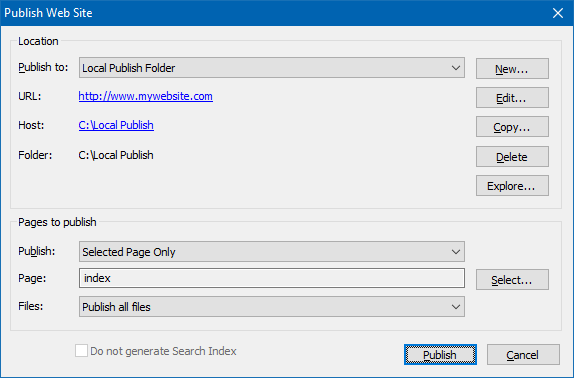Click the Select... page button
Image resolution: width=574 pixels, height=378 pixels.
pyautogui.click(x=512, y=280)
